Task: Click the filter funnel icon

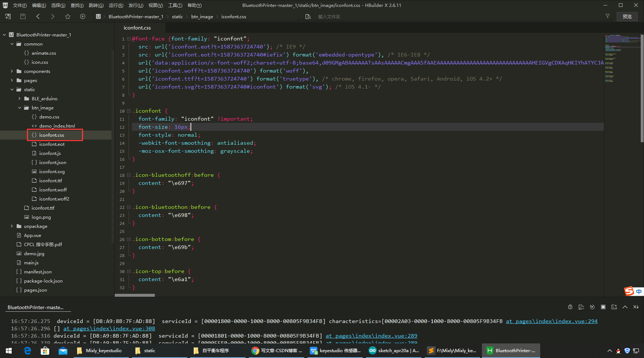Action: coord(608,16)
